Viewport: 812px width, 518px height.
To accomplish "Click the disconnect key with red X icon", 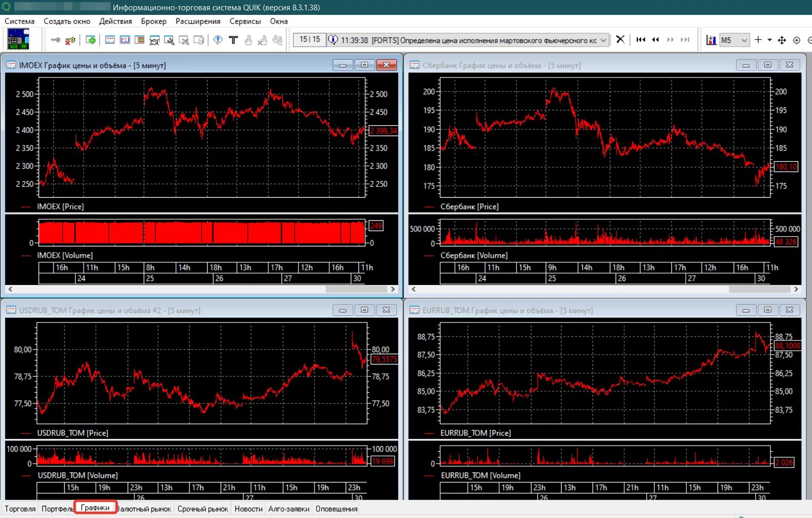I will click(x=70, y=40).
